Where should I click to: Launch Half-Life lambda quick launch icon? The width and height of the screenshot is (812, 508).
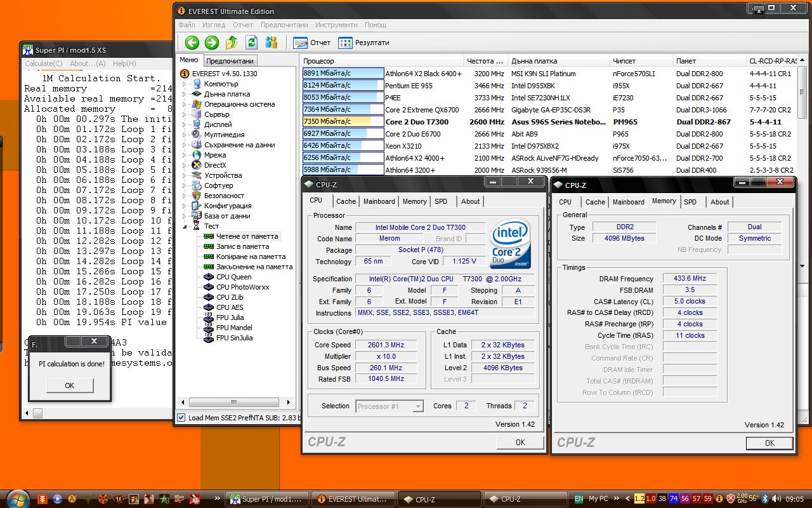point(73,499)
